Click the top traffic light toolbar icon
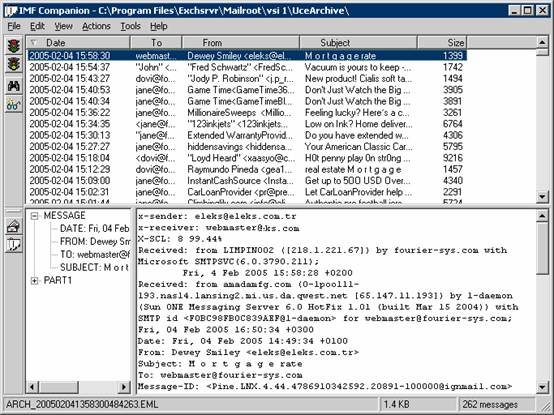The width and height of the screenshot is (554, 415). [x=14, y=46]
